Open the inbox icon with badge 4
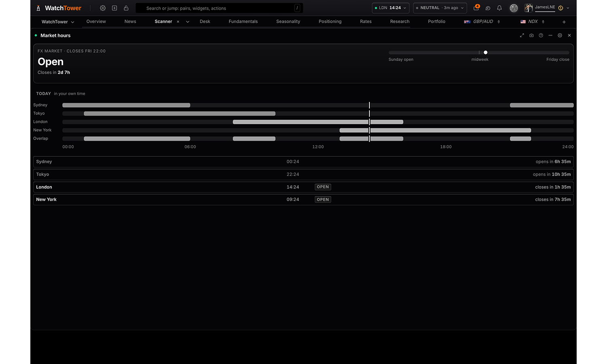 476,8
